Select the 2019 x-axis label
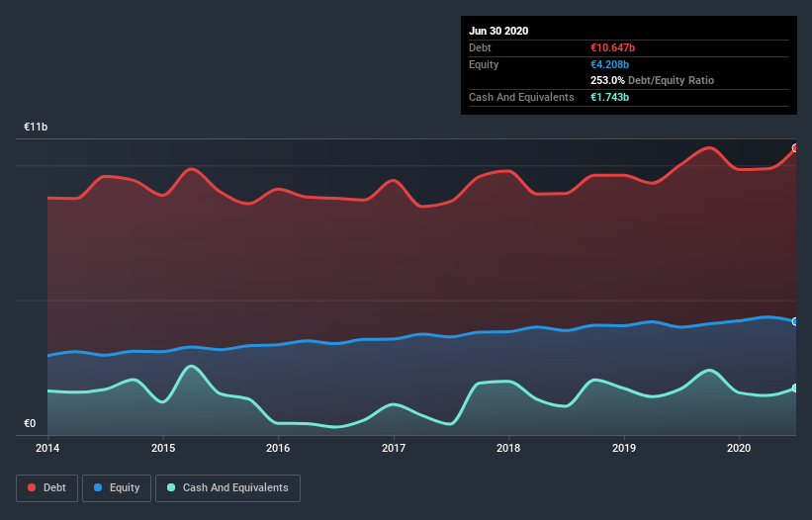Viewport: 812px width, 520px height. click(624, 448)
